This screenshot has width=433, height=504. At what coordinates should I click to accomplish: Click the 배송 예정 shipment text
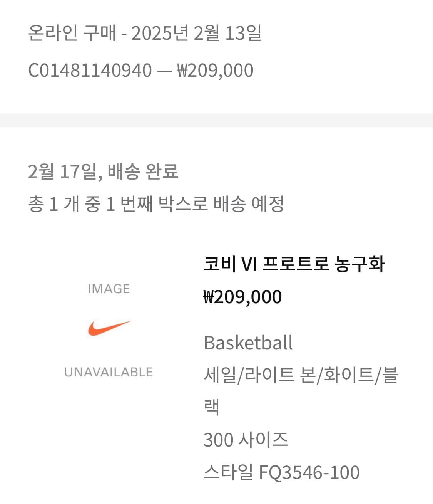click(x=249, y=204)
